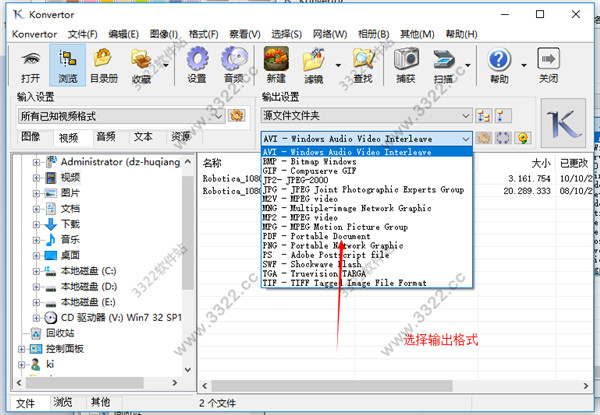Click the gear icon beside input format dropdown

236,116
